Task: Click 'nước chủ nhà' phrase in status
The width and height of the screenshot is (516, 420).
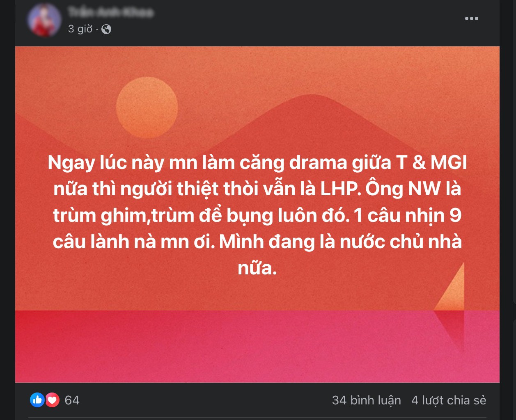Action: point(401,242)
